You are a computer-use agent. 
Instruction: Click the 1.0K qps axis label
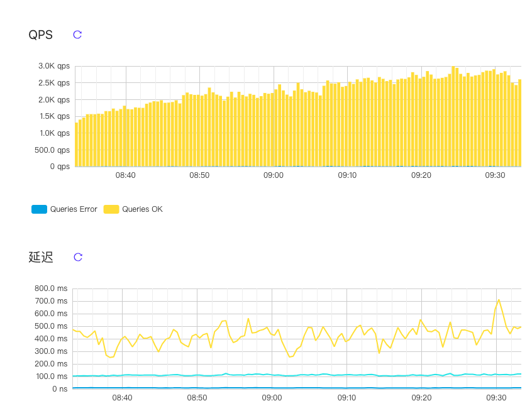[55, 133]
